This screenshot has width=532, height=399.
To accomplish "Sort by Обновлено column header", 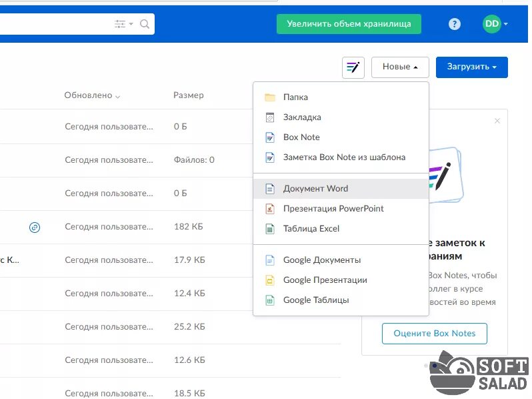I will 92,95.
